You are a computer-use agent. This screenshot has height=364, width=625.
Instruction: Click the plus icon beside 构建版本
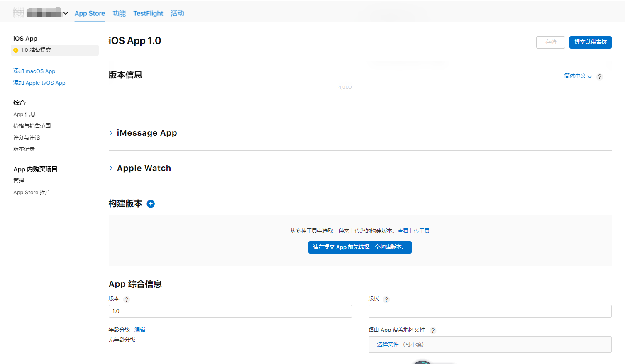coord(151,204)
